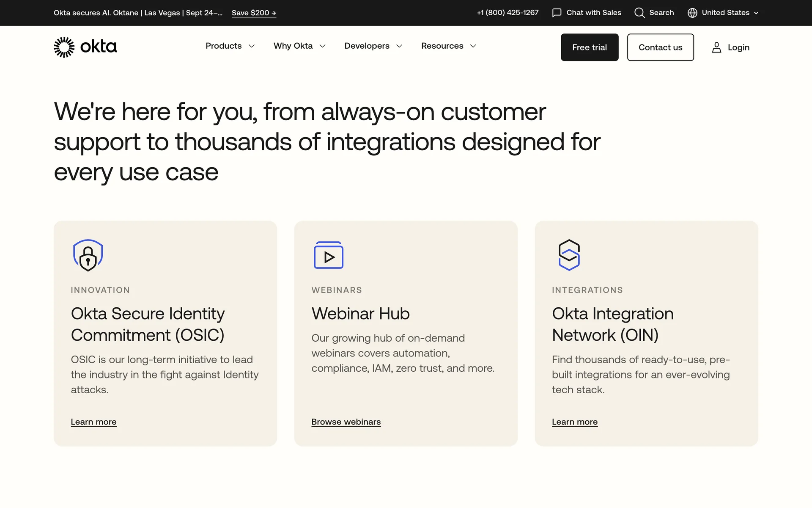Click the Okta sunburst logo
The image size is (812, 508).
pyautogui.click(x=64, y=47)
